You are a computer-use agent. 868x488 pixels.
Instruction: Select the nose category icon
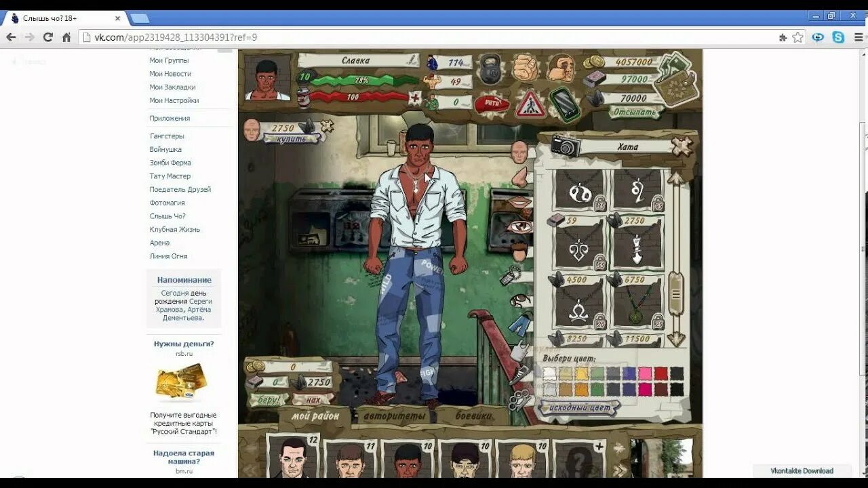[x=520, y=177]
